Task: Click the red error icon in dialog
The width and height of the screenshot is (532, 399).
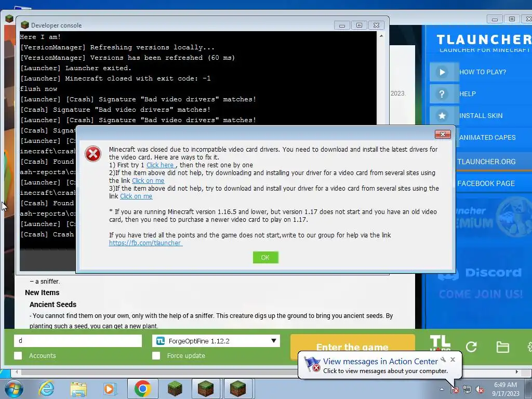Action: click(93, 154)
